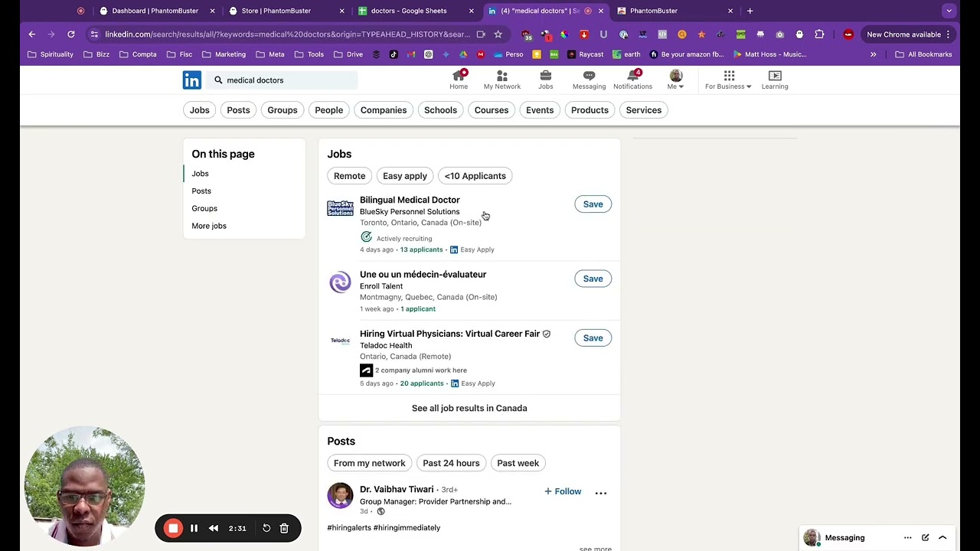The height and width of the screenshot is (551, 980).
Task: Filter results by Companies
Action: pyautogui.click(x=384, y=110)
